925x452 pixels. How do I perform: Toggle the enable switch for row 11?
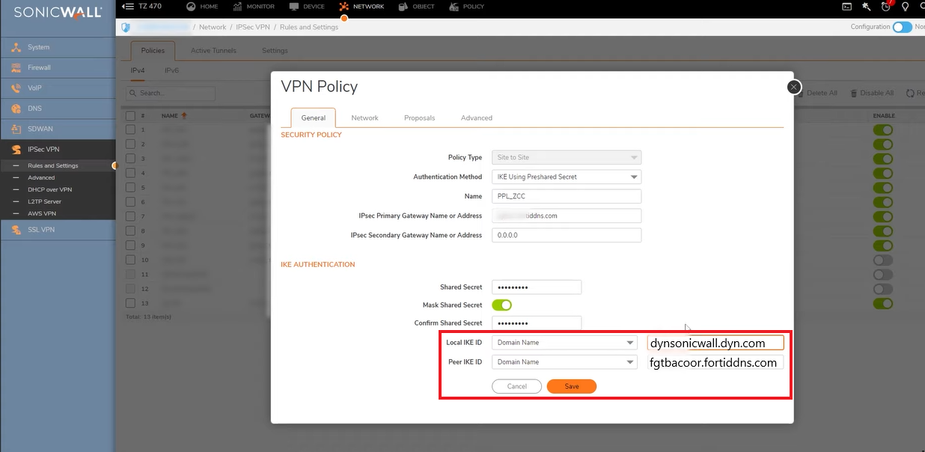coord(883,275)
